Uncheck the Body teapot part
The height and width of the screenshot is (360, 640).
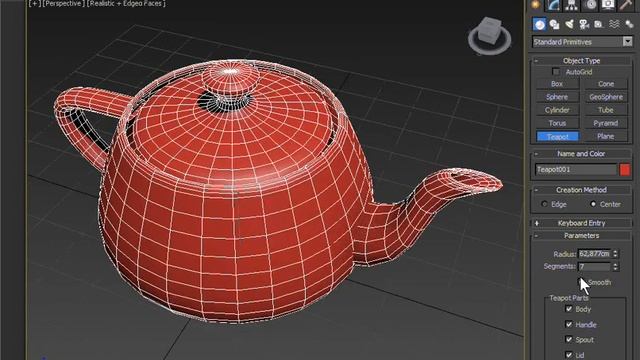pos(569,309)
